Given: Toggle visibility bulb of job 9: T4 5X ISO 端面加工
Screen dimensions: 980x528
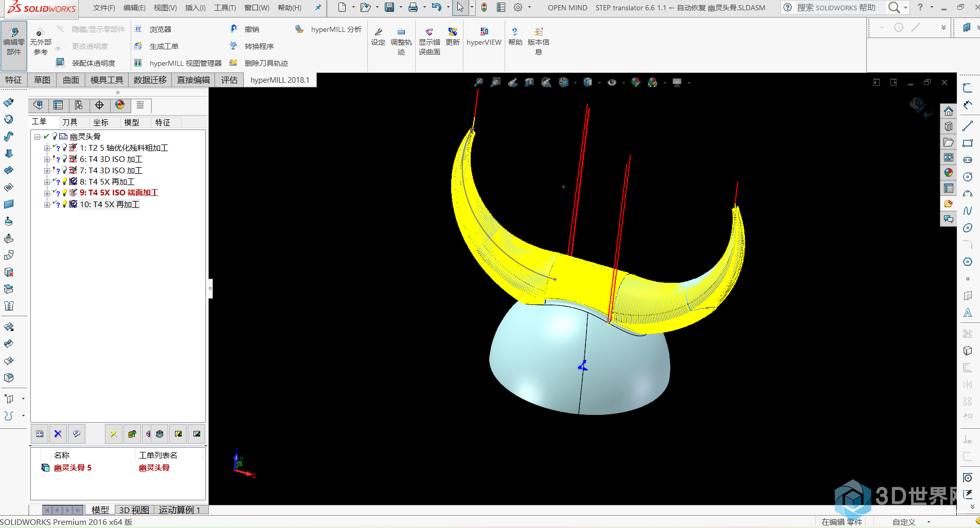Looking at the screenshot, I should 65,193.
